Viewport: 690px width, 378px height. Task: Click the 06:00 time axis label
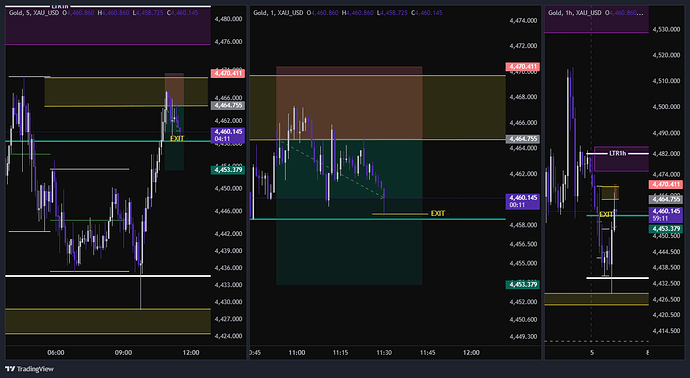click(56, 352)
